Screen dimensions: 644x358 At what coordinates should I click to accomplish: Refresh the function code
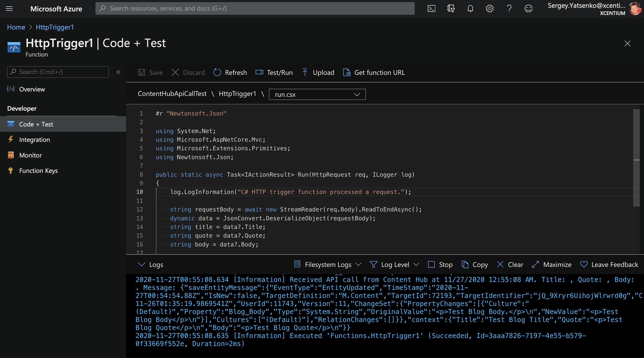tap(230, 73)
